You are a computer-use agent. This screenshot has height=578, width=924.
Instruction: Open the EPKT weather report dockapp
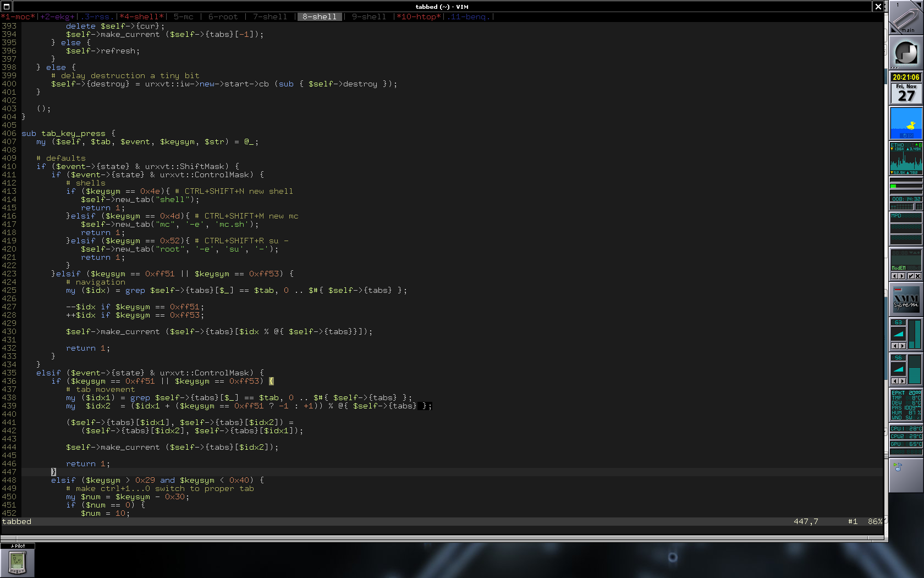click(x=906, y=405)
